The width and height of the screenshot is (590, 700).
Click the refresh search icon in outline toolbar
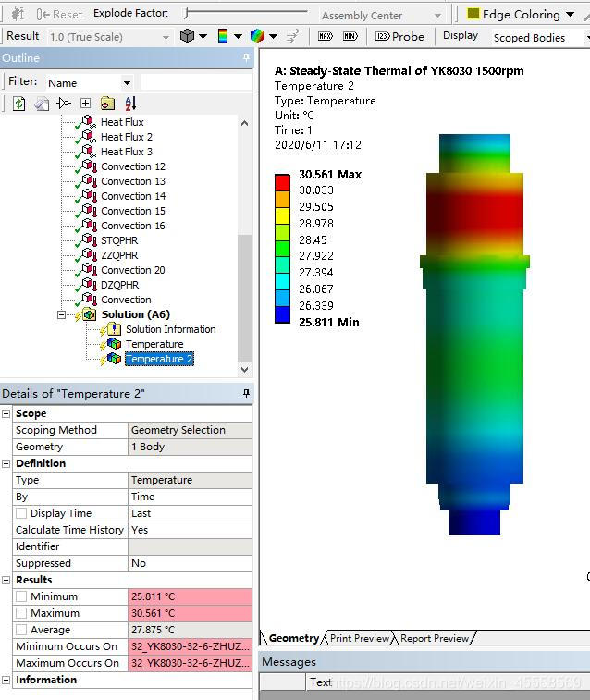(18, 104)
